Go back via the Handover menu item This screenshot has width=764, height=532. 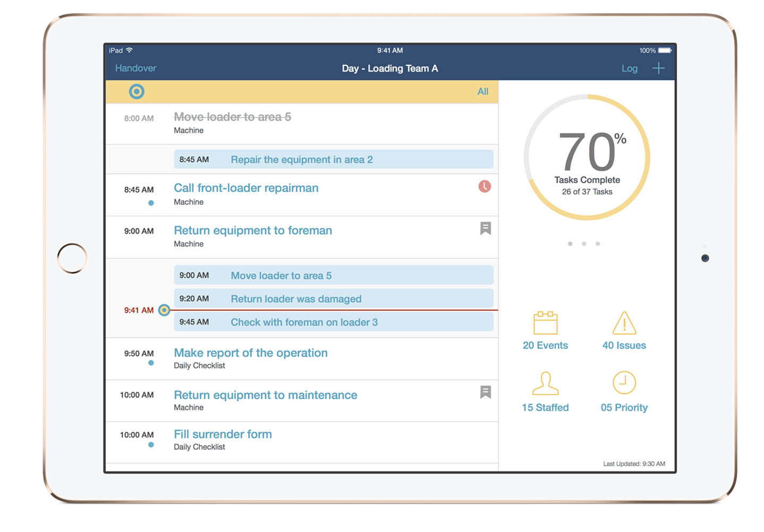coord(135,68)
